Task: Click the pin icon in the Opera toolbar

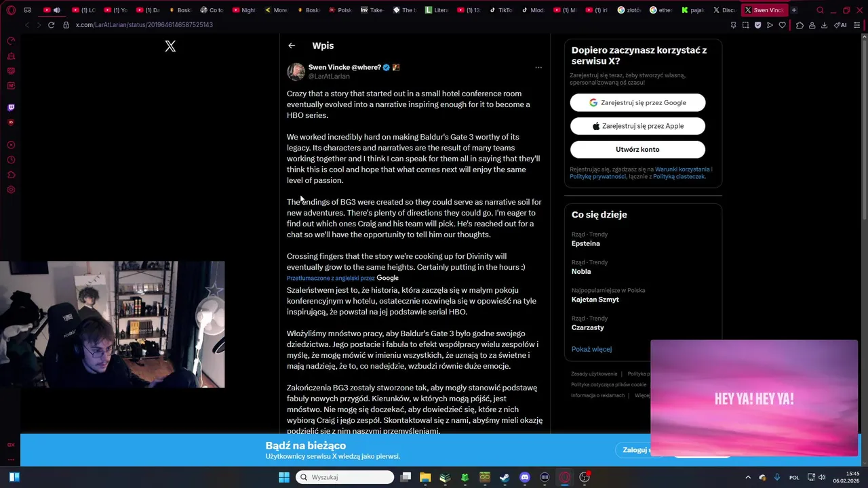Action: (x=733, y=25)
